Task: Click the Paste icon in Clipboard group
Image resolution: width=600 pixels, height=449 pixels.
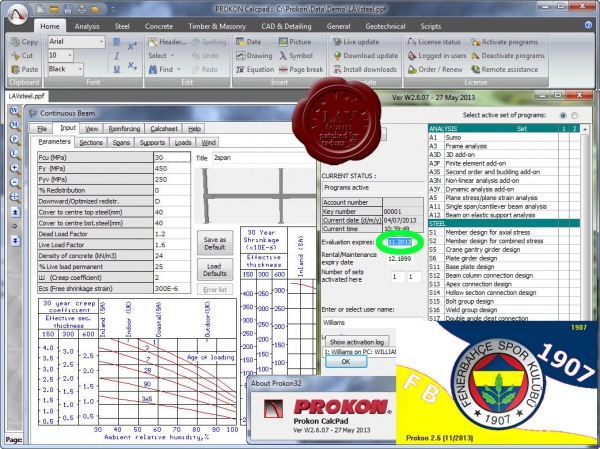Action: point(15,69)
